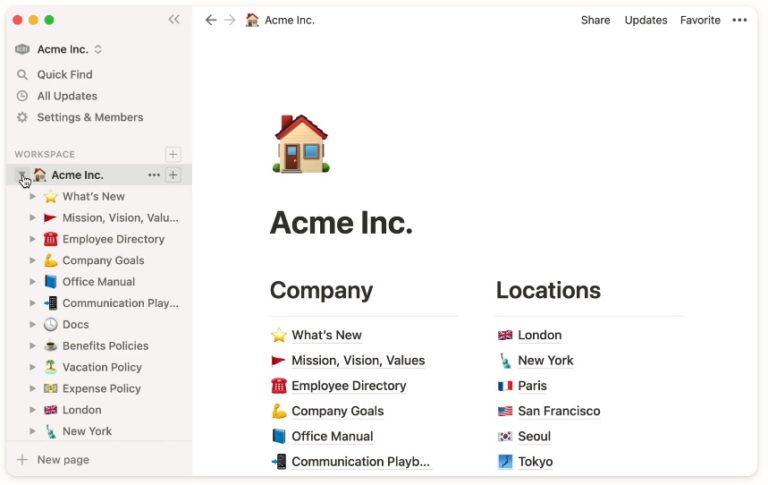Create a new page from sidebar bottom

tap(62, 460)
